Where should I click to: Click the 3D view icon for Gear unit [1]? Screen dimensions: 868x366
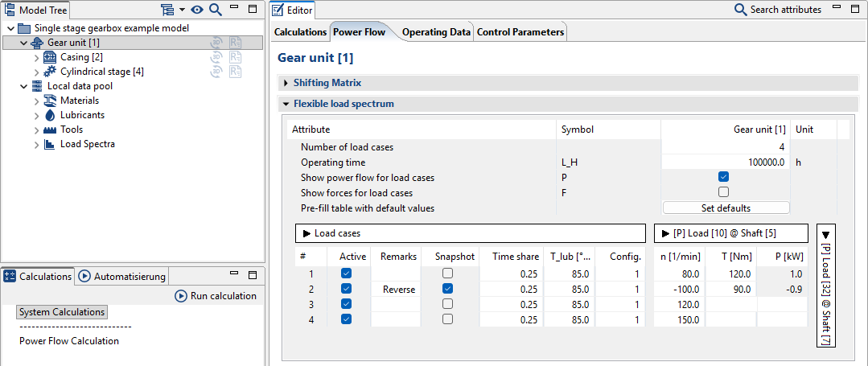[x=216, y=42]
